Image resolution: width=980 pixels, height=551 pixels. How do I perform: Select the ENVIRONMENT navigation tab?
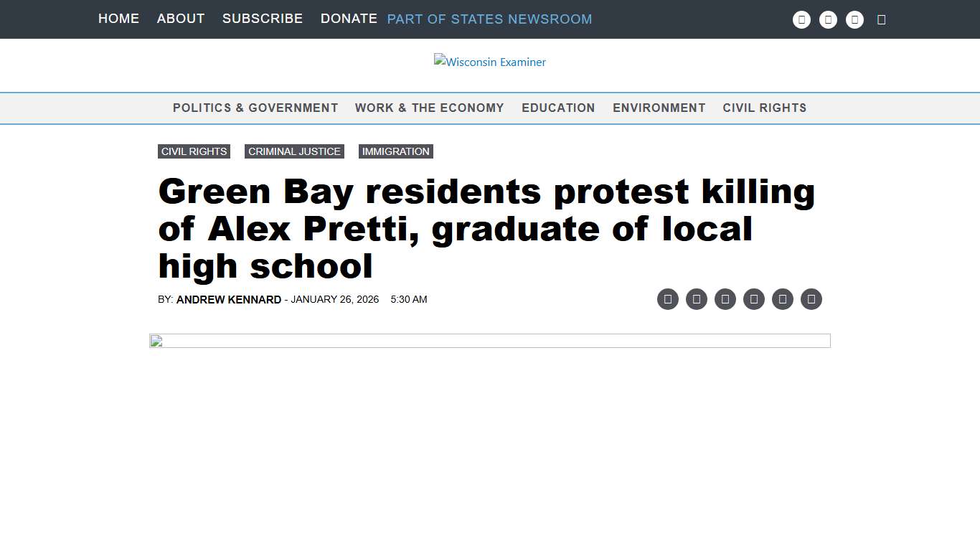tap(659, 108)
